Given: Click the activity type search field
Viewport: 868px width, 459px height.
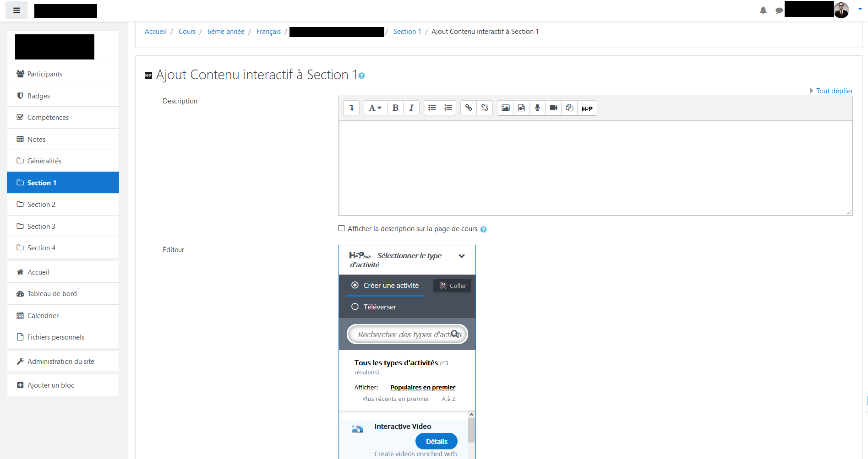Looking at the screenshot, I should pyautogui.click(x=407, y=334).
